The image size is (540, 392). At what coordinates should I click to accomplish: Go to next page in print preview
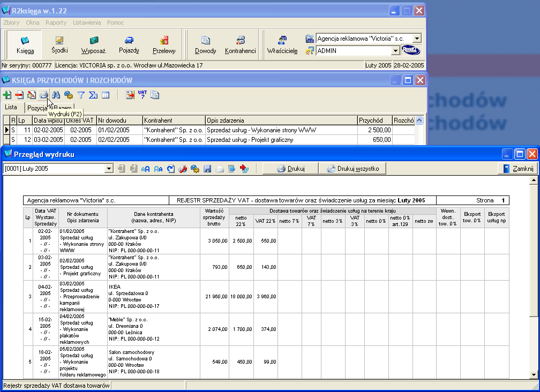[x=134, y=169]
